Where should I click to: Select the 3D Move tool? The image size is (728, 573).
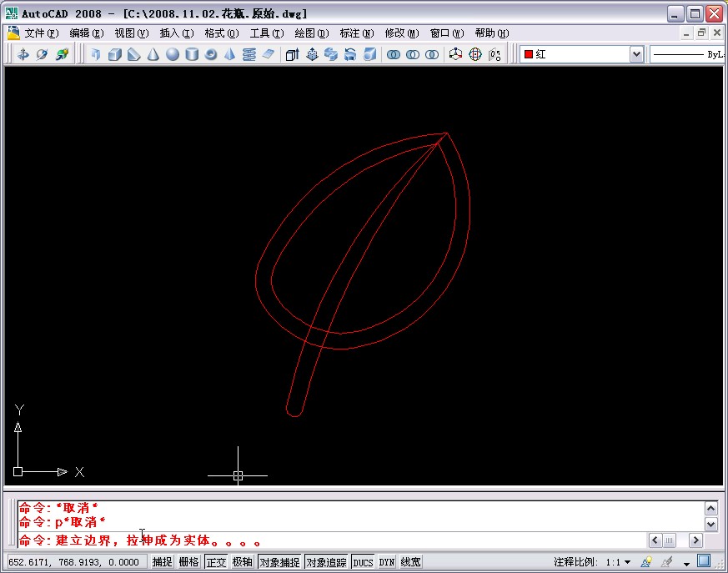456,54
